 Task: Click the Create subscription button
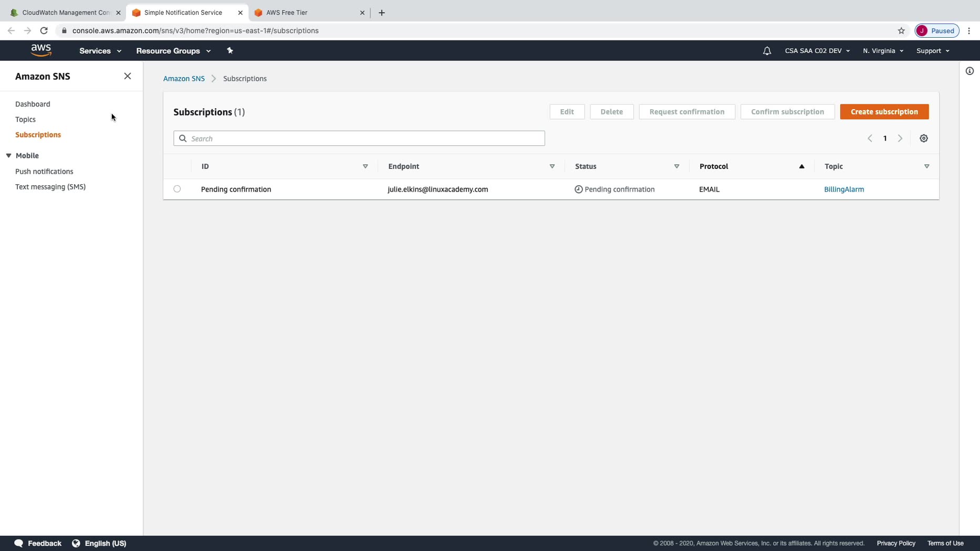tap(884, 112)
